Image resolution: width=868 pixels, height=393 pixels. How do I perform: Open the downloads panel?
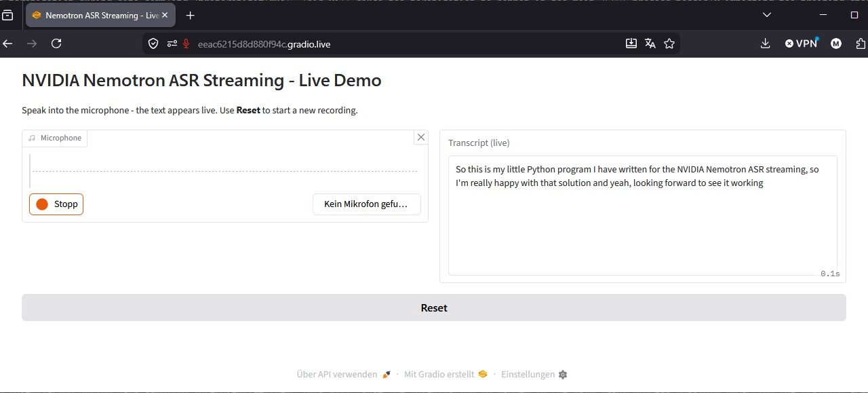coord(766,43)
